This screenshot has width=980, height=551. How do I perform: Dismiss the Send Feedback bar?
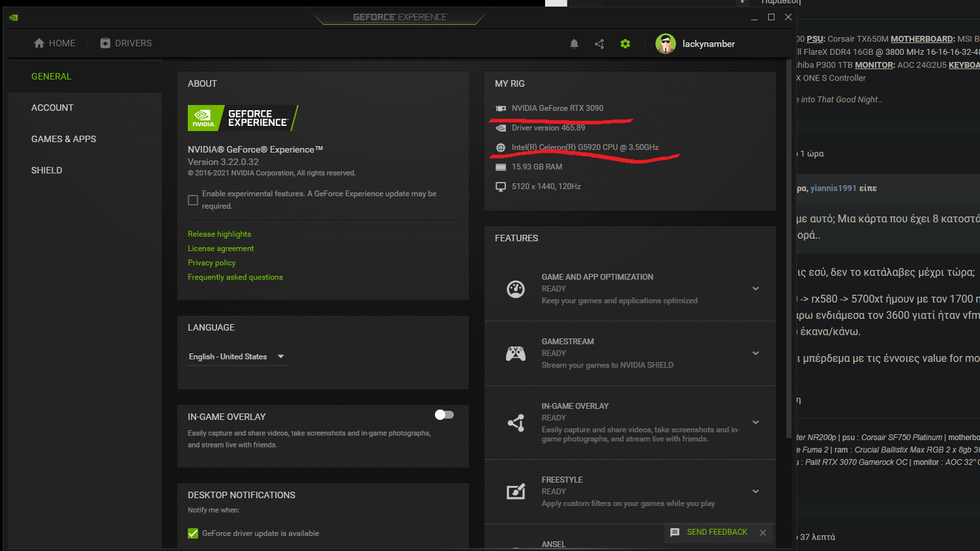[x=763, y=533]
